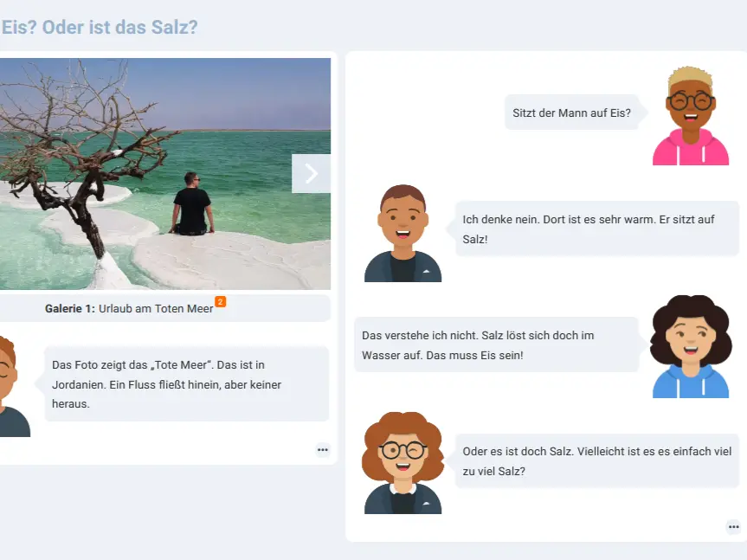Select the bubble "Ich denke nein. Dort ist es sehr warm"
The width and height of the screenshot is (747, 560).
click(597, 229)
